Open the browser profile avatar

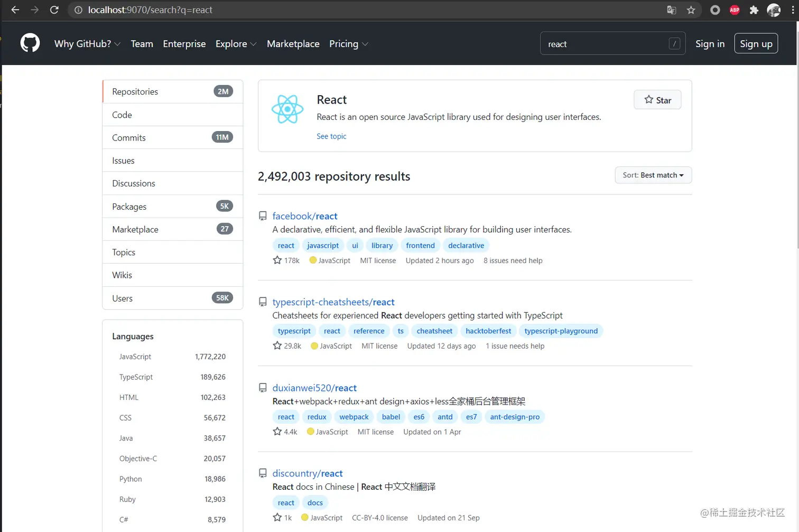774,10
